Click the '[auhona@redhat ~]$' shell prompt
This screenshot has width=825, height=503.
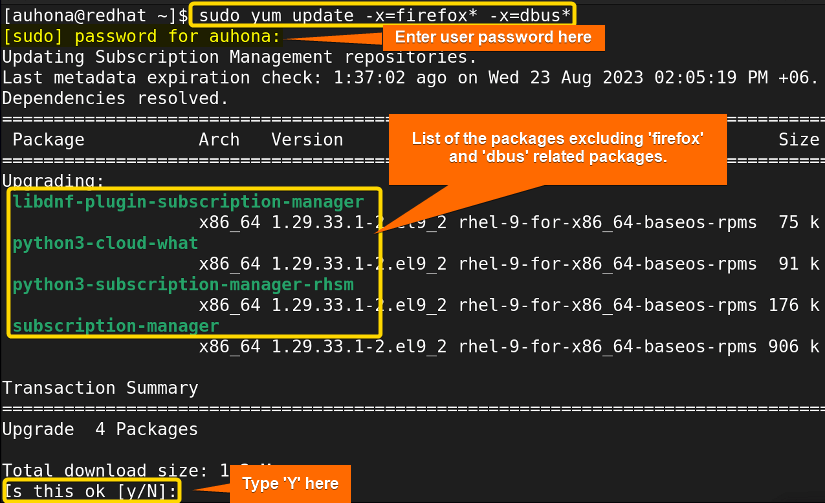95,15
